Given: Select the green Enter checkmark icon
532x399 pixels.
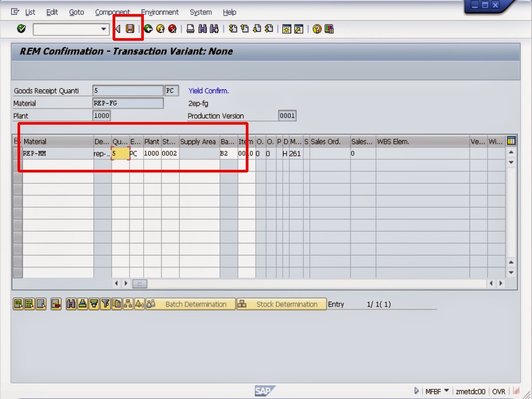Looking at the screenshot, I should point(21,29).
